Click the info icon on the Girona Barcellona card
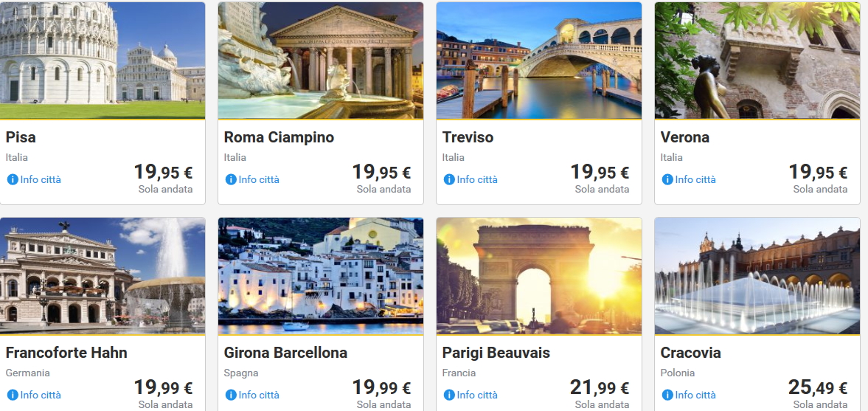This screenshot has height=411, width=868. pos(231,395)
